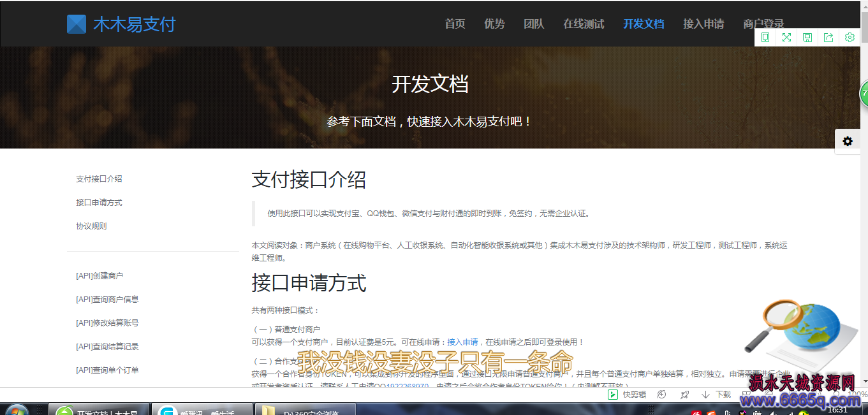Open [API]查询结算记录 sidebar link

(107, 347)
